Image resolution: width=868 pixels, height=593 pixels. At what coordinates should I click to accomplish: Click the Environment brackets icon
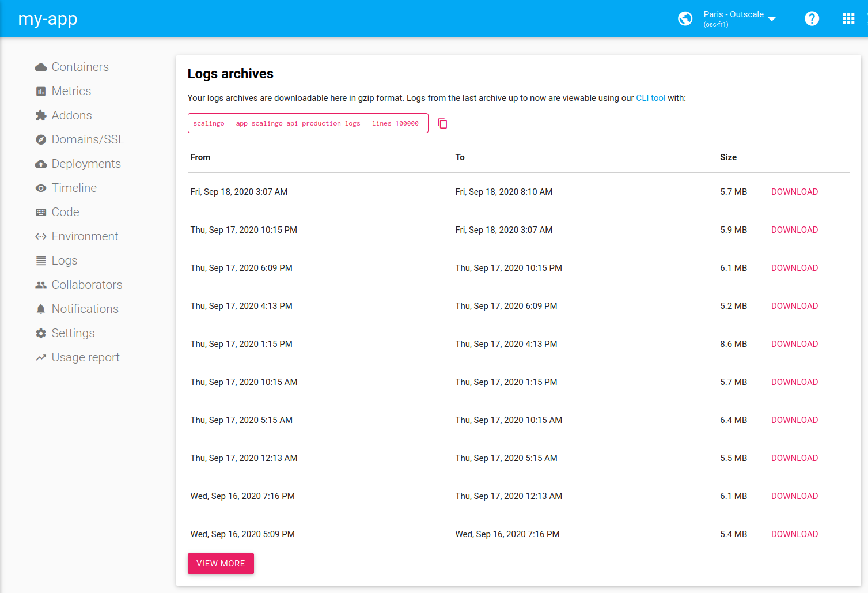(41, 237)
